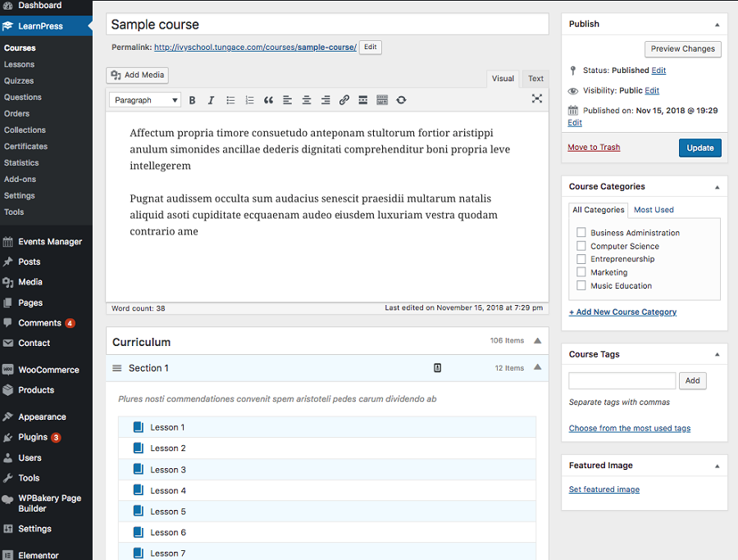Check the Business Administration category
Screen dimensions: 738x560
tap(581, 233)
